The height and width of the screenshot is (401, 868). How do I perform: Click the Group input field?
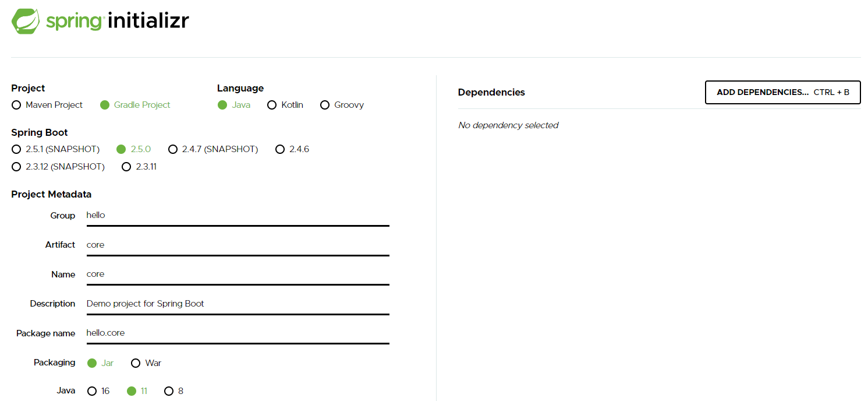pos(238,216)
